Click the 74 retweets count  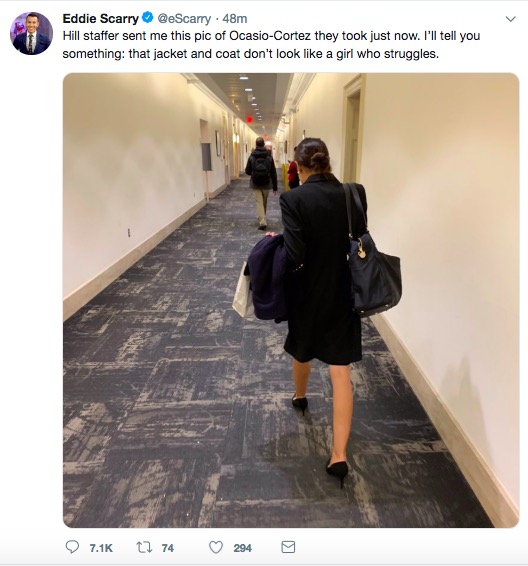click(168, 548)
